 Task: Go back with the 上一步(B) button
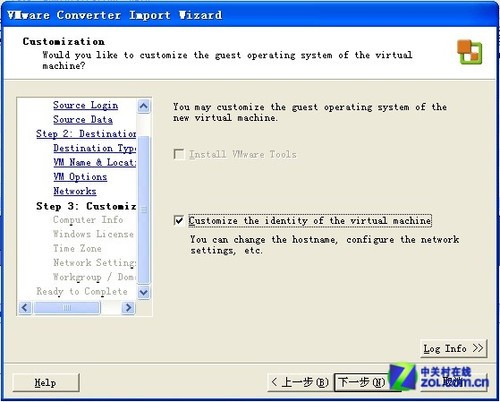coord(300,382)
